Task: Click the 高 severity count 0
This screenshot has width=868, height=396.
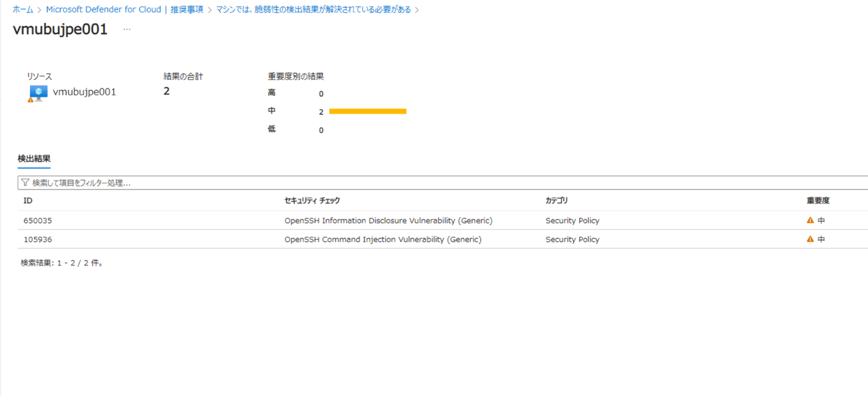Action: click(321, 94)
